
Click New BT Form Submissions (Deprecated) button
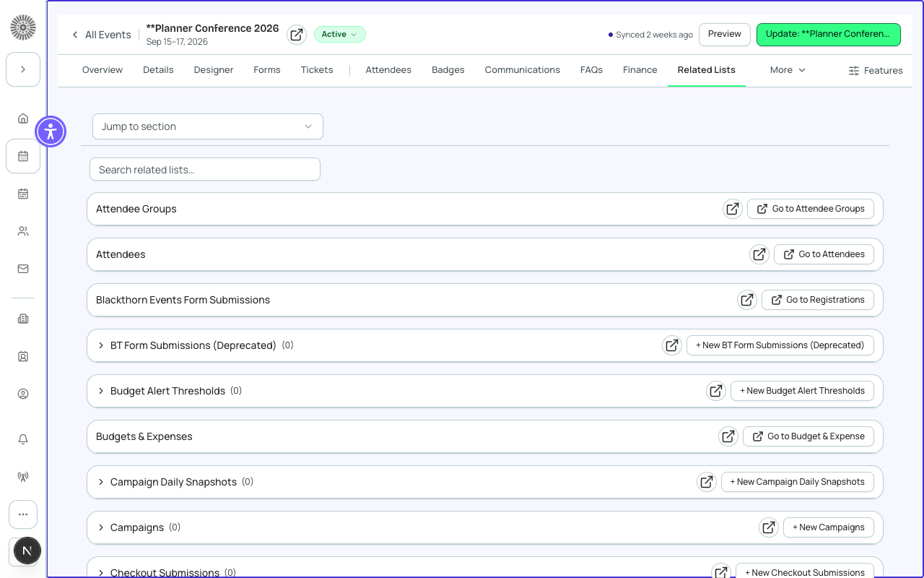pyautogui.click(x=780, y=345)
